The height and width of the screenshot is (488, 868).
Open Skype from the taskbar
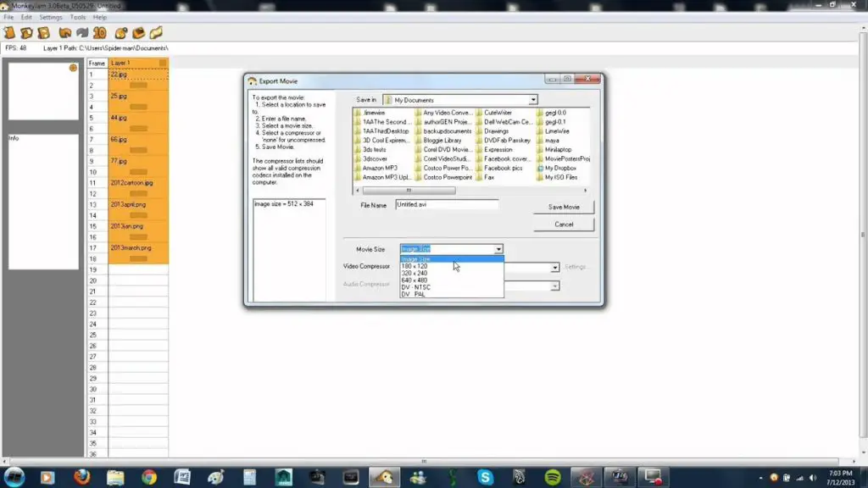pyautogui.click(x=485, y=476)
